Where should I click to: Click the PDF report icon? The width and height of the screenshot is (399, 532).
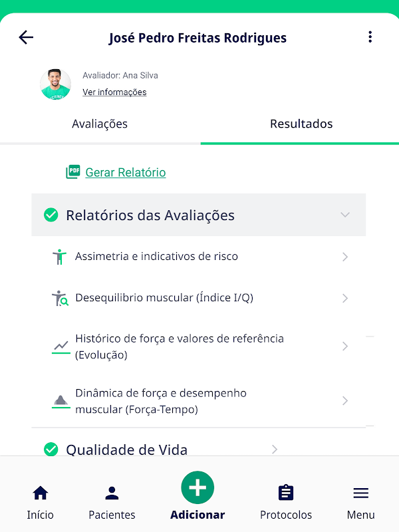tap(72, 172)
